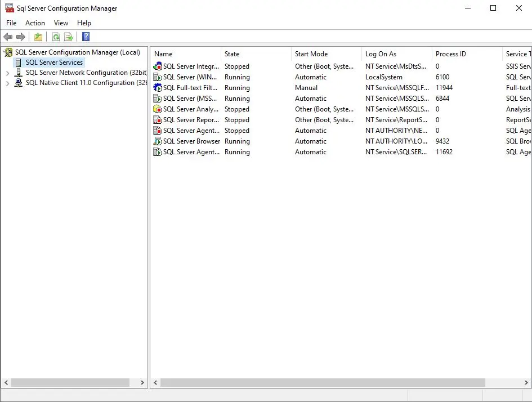Open the View menu
Image resolution: width=532 pixels, height=402 pixels.
pos(61,23)
